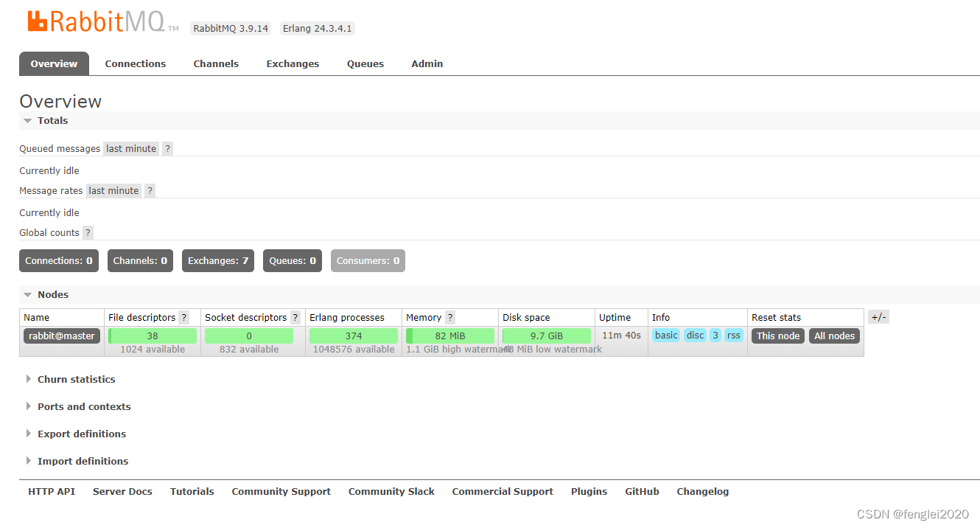The height and width of the screenshot is (528, 980).
Task: Click the Socket descriptors help question mark
Action: [295, 318]
